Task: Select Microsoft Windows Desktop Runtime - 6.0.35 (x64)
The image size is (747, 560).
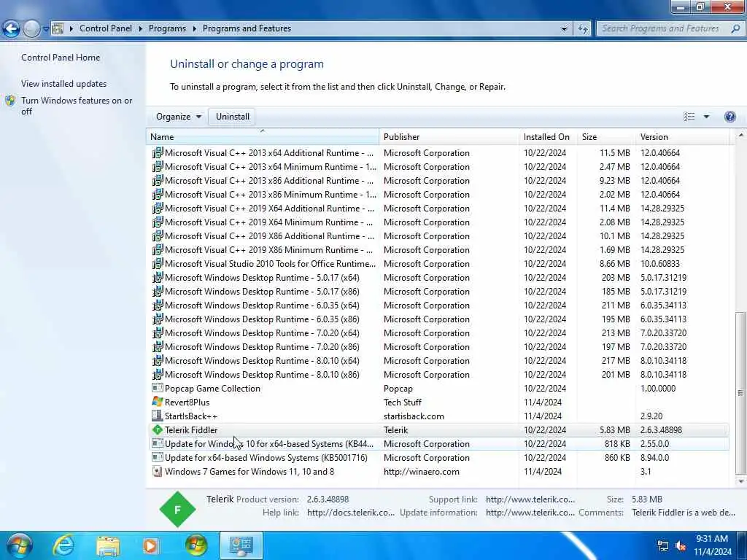Action: (x=438, y=306)
